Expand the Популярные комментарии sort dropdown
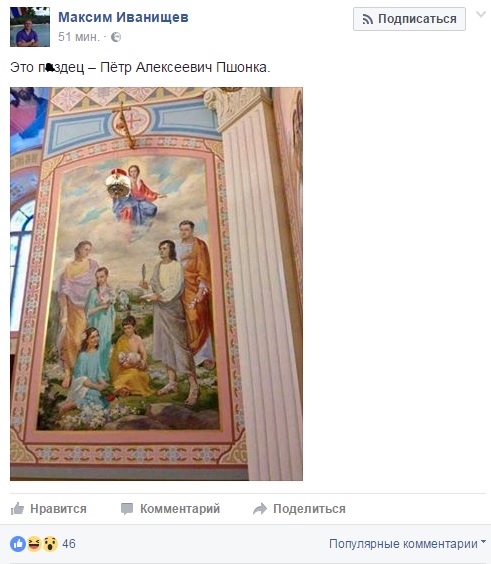 [408, 543]
